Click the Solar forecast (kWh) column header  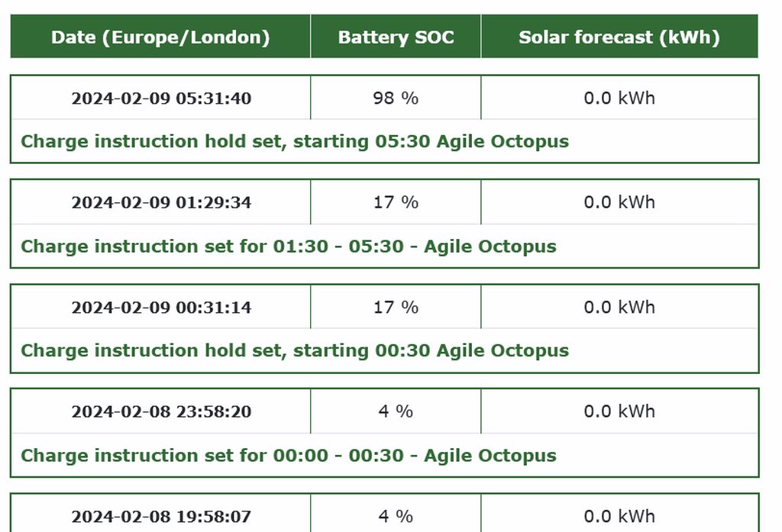619,37
